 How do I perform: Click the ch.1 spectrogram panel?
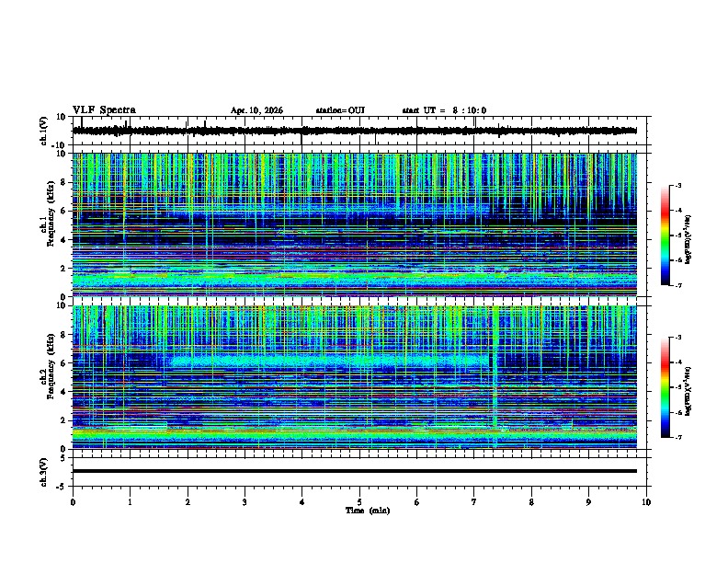pyautogui.click(x=355, y=224)
